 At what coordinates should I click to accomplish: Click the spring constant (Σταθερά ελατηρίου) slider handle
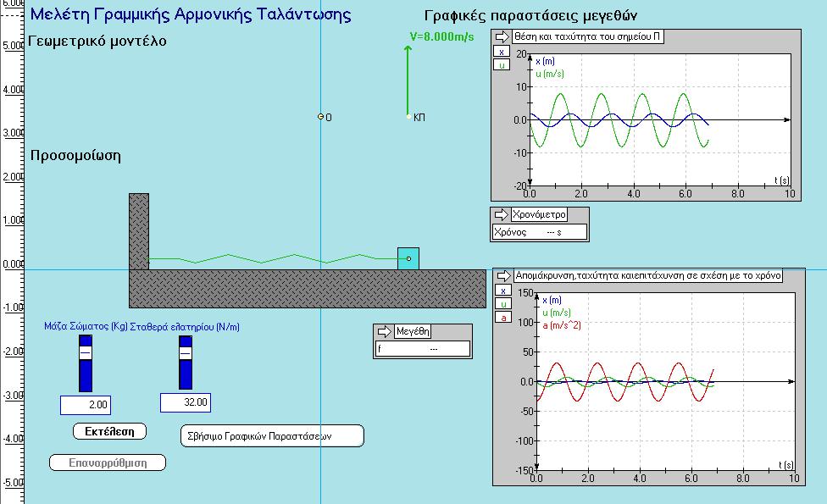tap(186, 352)
